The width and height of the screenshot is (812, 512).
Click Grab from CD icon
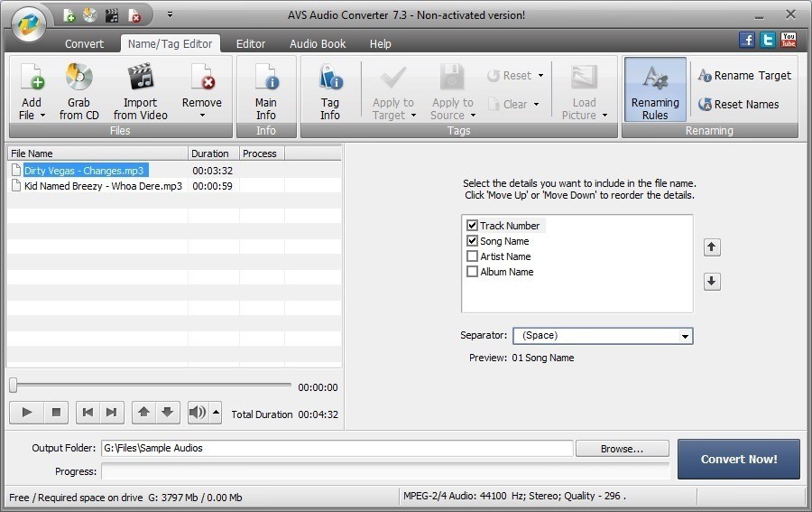(x=78, y=78)
